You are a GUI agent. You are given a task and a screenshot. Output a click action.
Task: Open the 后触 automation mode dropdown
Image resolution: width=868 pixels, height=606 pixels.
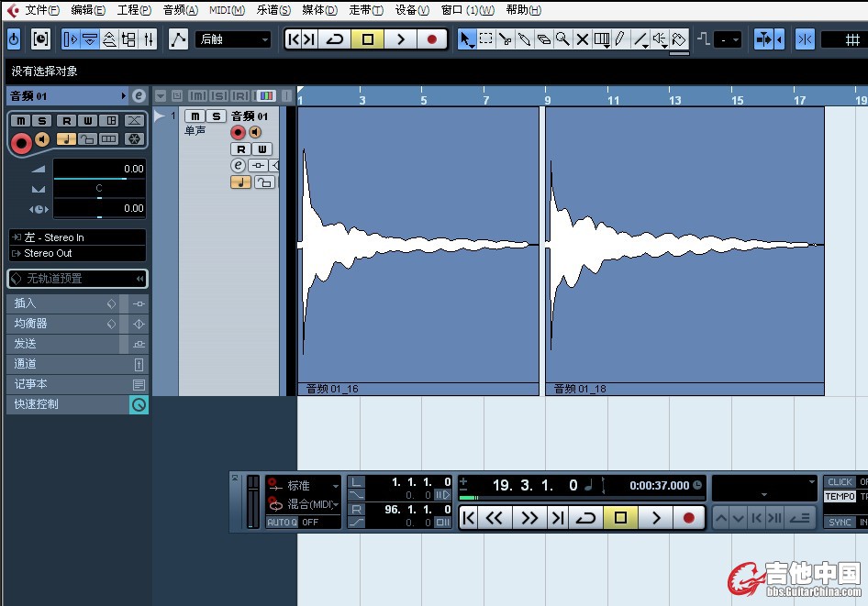tap(235, 39)
